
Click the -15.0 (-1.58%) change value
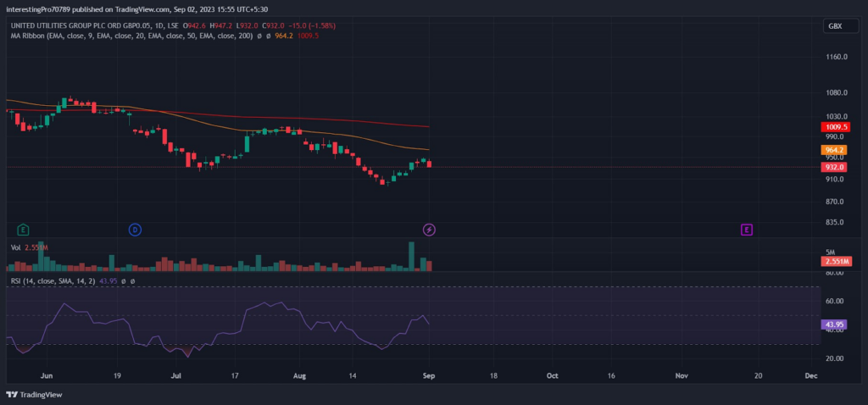click(x=313, y=25)
